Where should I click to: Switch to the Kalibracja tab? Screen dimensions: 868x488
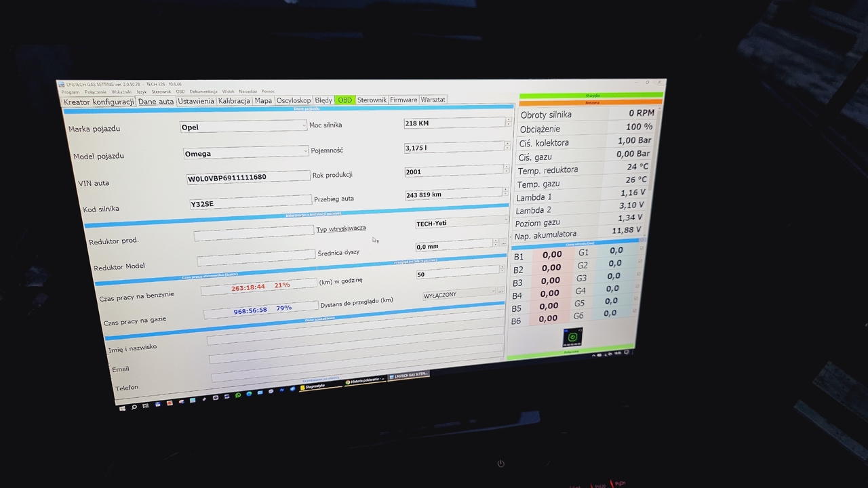pos(234,101)
